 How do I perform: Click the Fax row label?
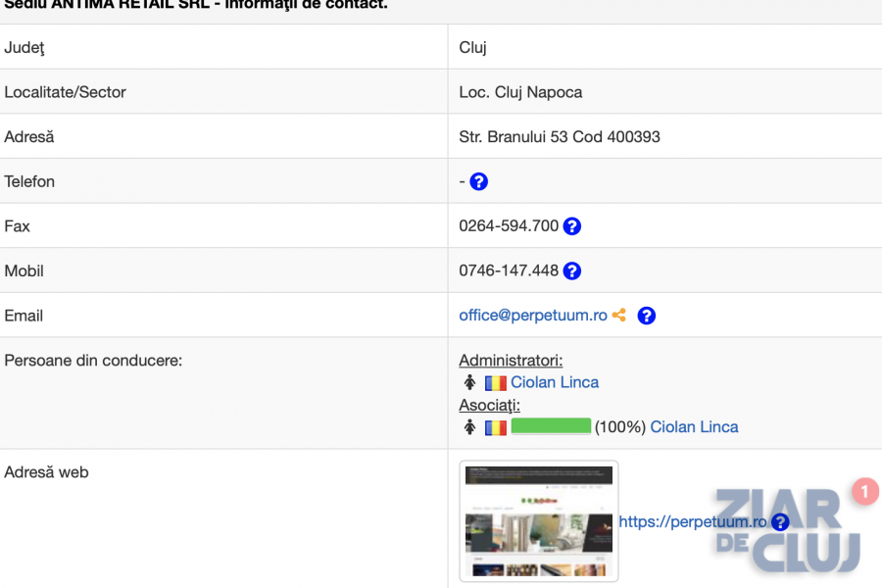[17, 226]
